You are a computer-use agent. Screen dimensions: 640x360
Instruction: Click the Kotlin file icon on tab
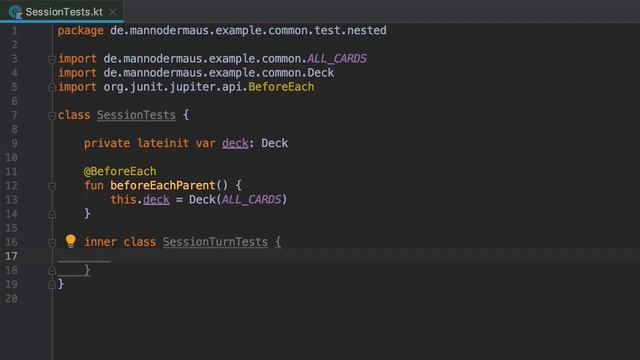pyautogui.click(x=16, y=12)
